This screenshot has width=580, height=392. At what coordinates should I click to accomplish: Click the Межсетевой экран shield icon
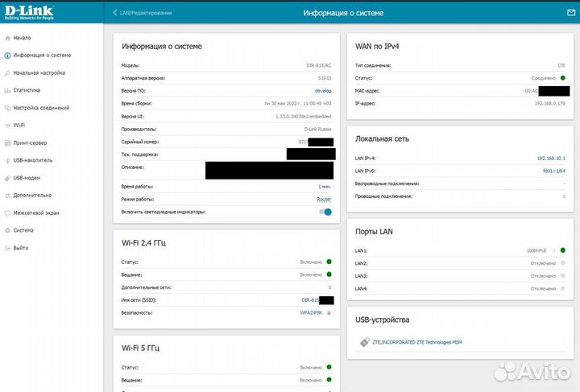coord(7,213)
